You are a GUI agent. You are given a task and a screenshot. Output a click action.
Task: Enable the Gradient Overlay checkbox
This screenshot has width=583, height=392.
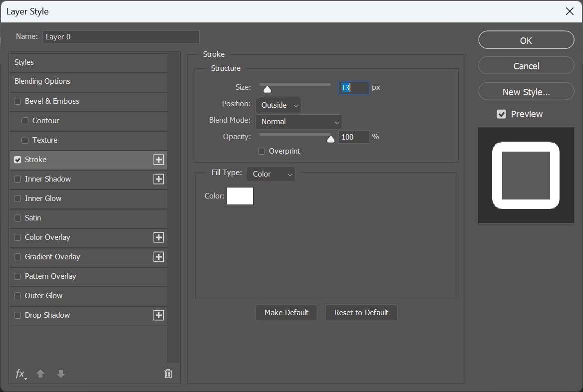(17, 257)
